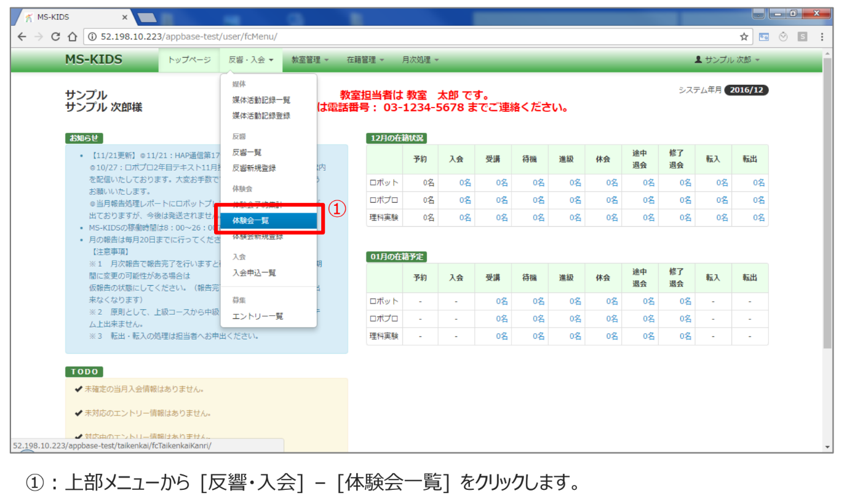Open the 月次処理 dropdown menu
The height and width of the screenshot is (504, 852).
420,60
